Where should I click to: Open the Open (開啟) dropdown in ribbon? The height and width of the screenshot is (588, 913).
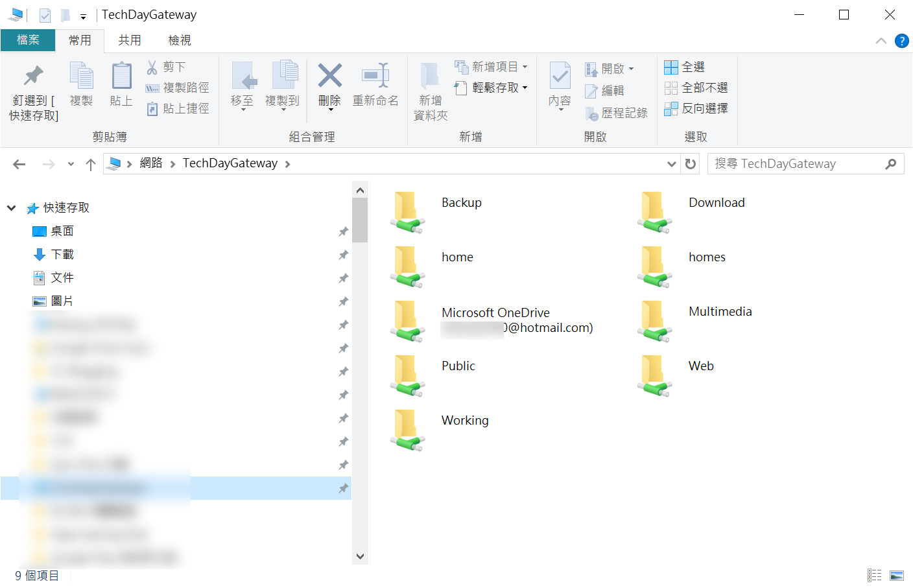[610, 68]
